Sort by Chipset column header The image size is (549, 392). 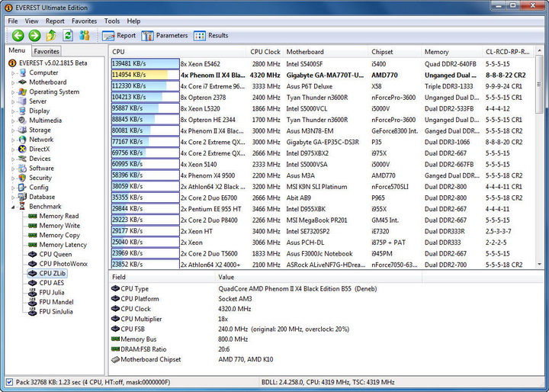(395, 52)
